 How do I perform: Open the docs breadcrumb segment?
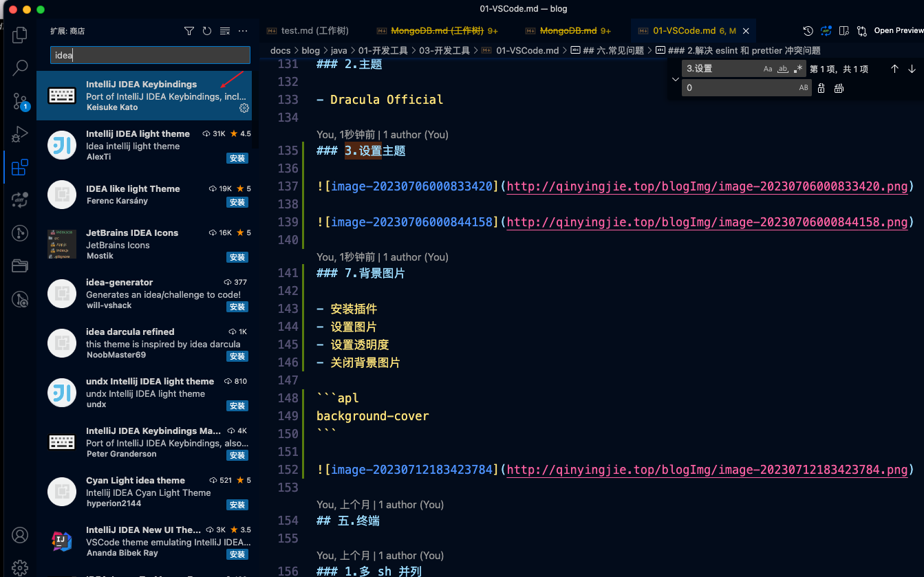(281, 50)
